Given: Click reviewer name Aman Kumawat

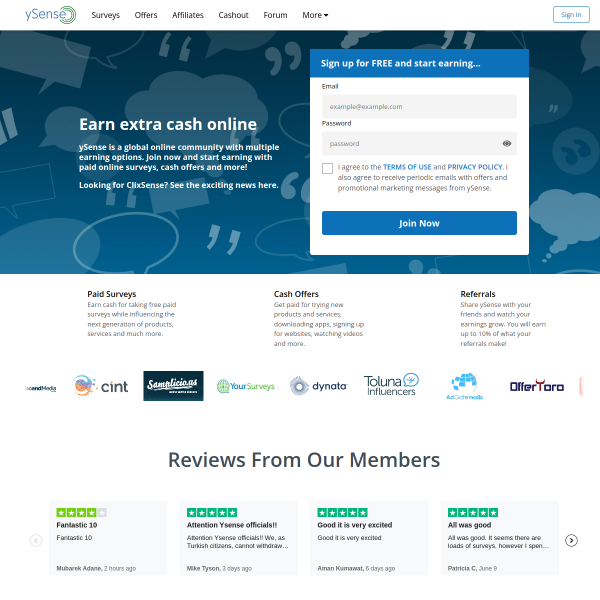Looking at the screenshot, I should pyautogui.click(x=340, y=568).
